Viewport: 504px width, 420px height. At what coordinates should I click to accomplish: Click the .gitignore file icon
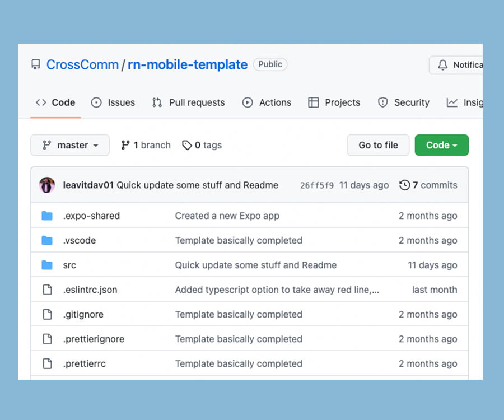pyautogui.click(x=46, y=314)
